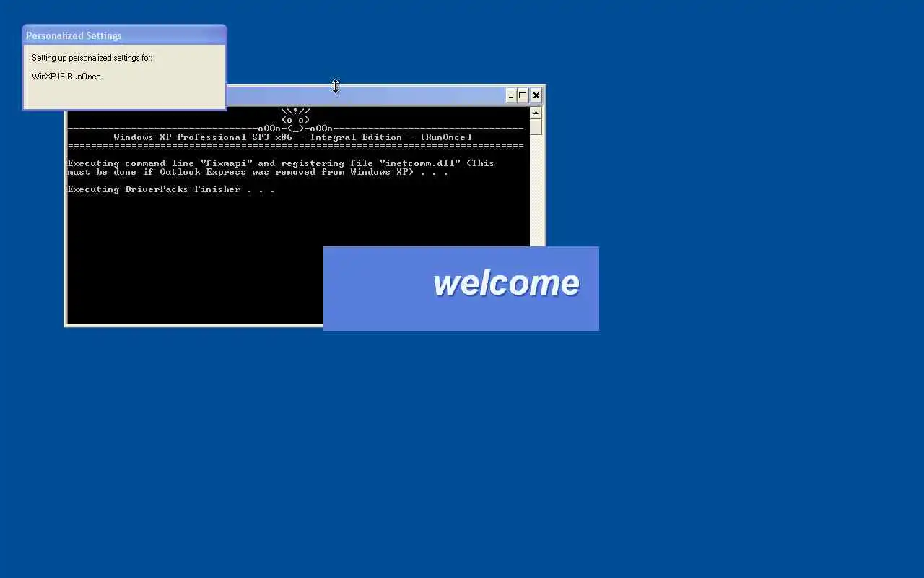Click the "WinXP-IE RunOnce" text
This screenshot has height=578, width=924.
point(66,77)
